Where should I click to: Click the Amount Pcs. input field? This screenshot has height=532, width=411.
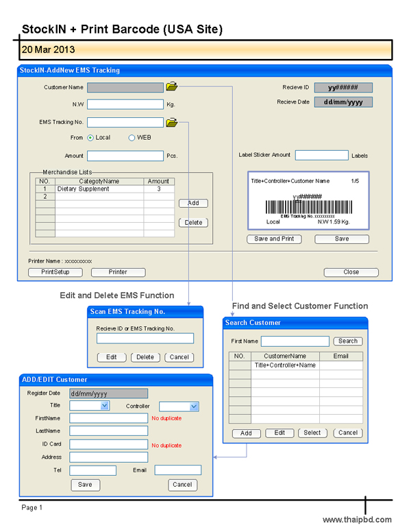tap(125, 156)
